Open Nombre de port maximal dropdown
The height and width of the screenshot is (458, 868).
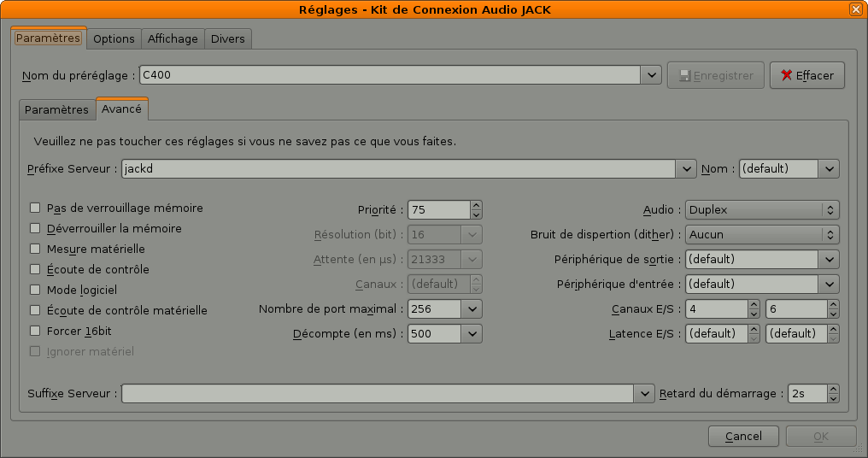click(472, 309)
